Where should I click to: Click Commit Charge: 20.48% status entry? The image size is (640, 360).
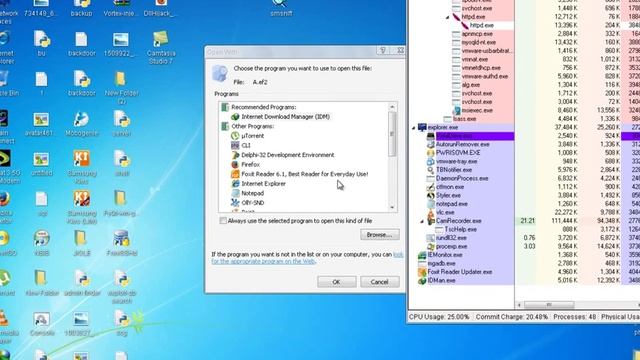[x=511, y=317]
